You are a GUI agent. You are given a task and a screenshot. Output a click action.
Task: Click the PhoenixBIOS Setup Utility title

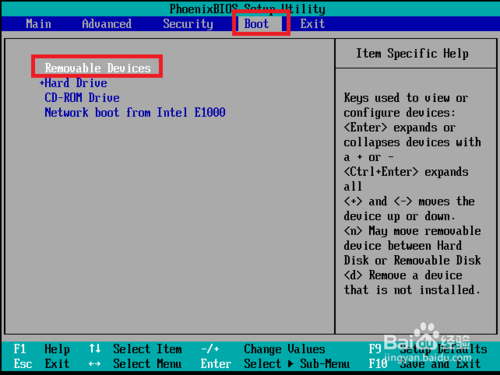click(x=247, y=9)
